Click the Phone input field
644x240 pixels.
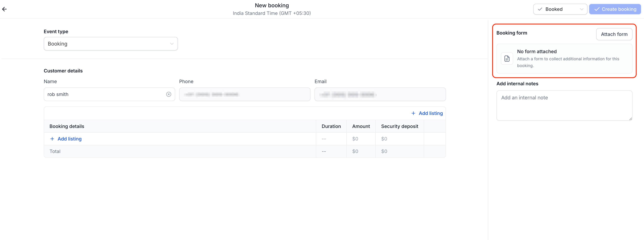click(245, 94)
